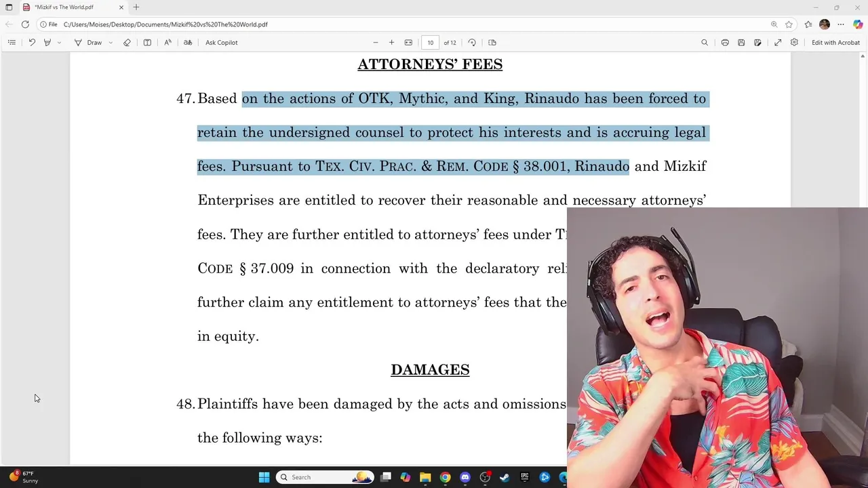Image resolution: width=868 pixels, height=488 pixels.
Task: Click the taskbar Search box
Action: click(x=325, y=477)
